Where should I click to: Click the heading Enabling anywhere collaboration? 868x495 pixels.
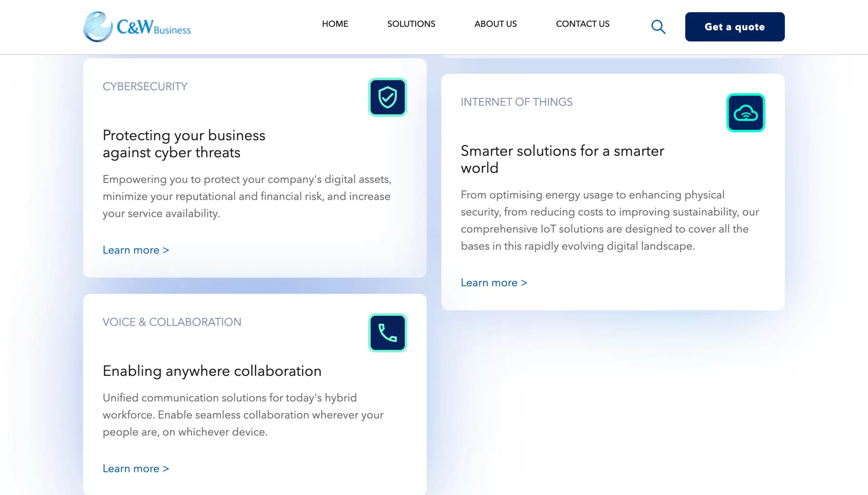(212, 371)
